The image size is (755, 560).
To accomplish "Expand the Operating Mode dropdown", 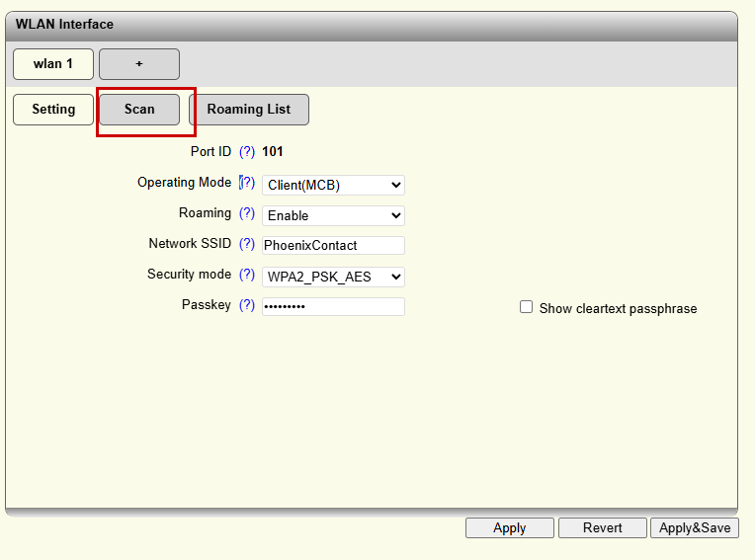I will click(333, 185).
